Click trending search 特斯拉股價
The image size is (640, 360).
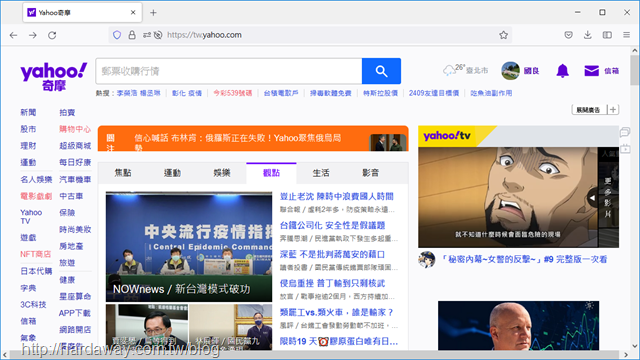[x=380, y=93]
